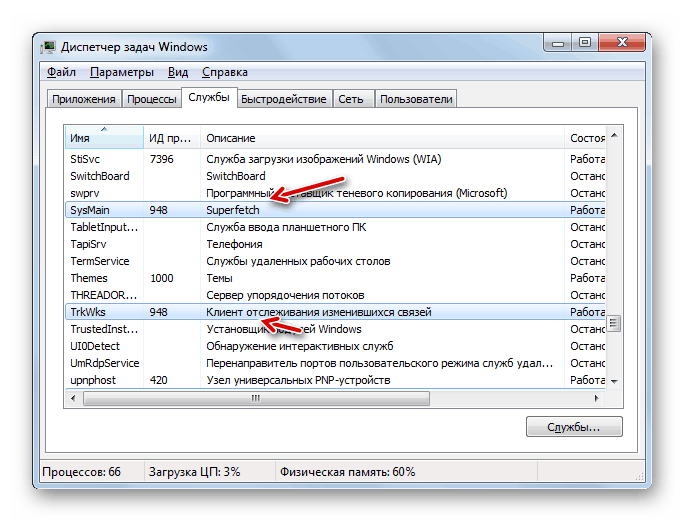
Task: Click the Superfetch description
Action: (232, 210)
